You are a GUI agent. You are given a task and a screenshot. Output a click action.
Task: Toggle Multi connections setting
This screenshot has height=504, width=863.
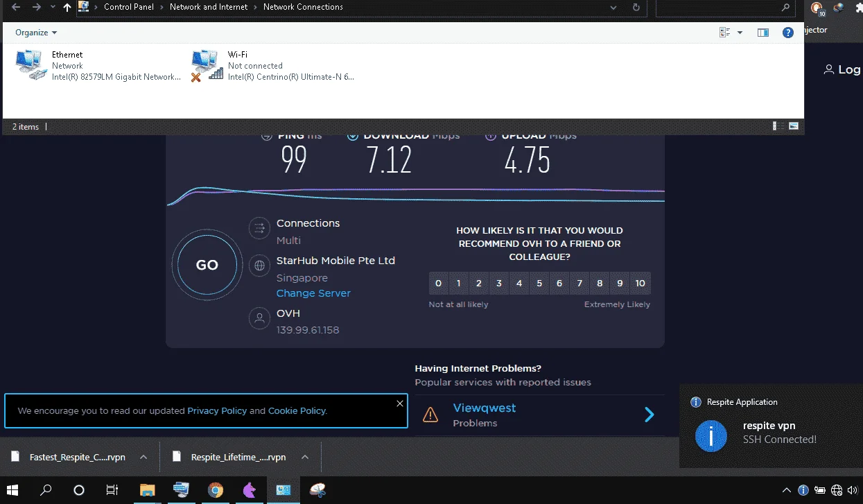coord(288,241)
